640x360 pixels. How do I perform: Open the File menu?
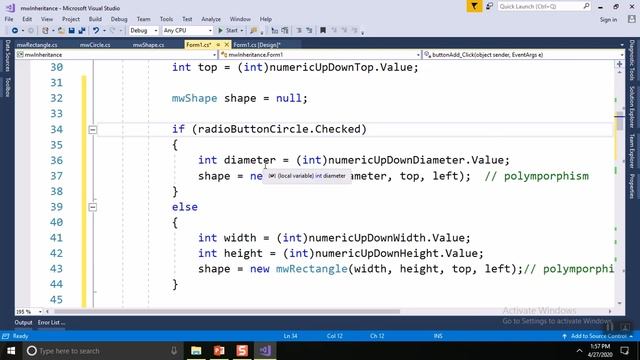coord(9,19)
